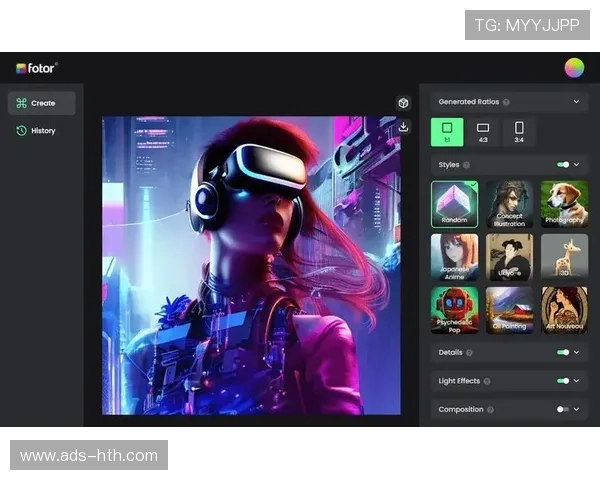Choose the Oil Painting style

509,310
